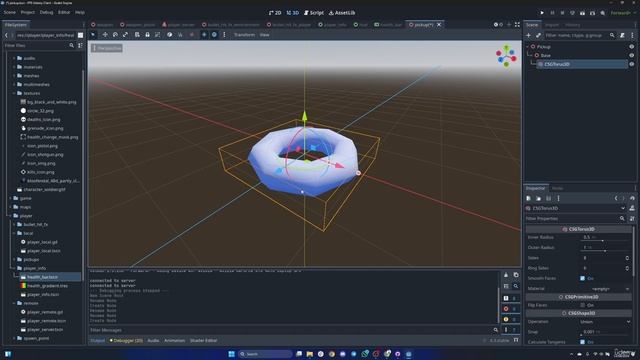Open the AssetLib workspace
Screen dimensions: 640x360
[342, 13]
